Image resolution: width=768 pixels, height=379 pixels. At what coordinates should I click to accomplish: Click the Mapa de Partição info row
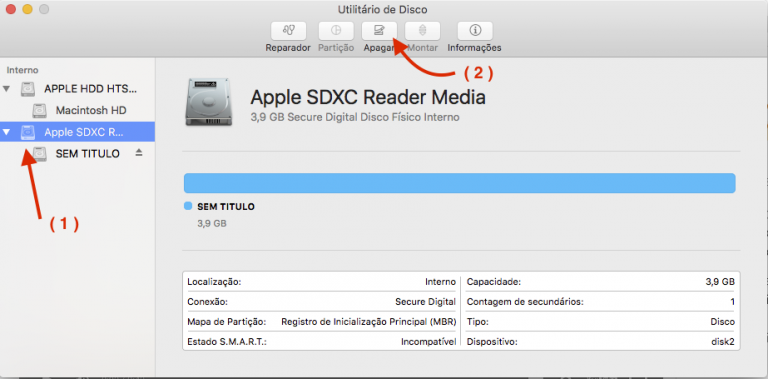[x=321, y=322]
